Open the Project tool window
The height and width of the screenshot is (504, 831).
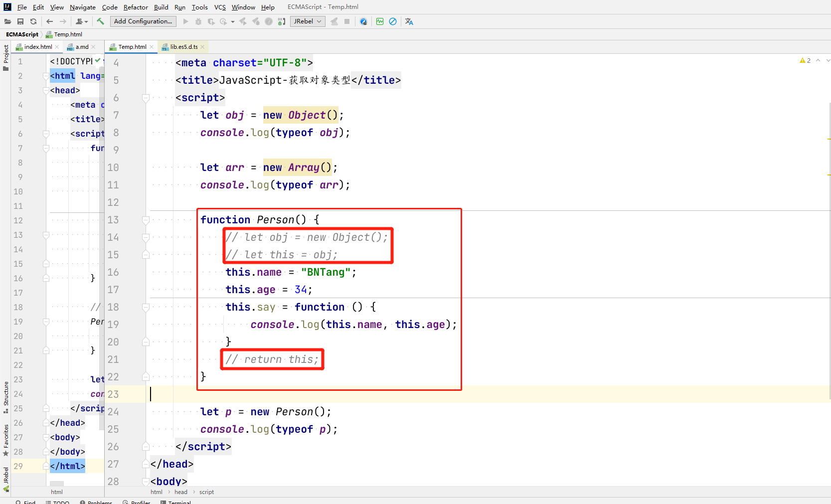(x=6, y=57)
